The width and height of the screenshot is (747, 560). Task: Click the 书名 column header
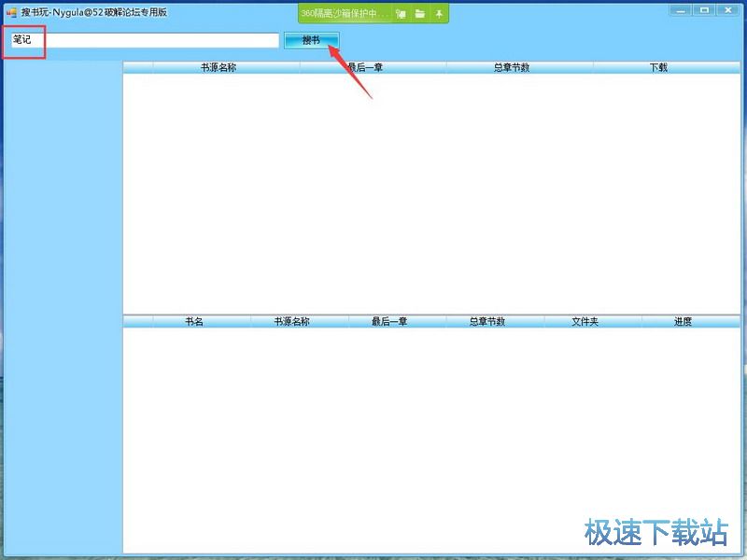[x=193, y=321]
